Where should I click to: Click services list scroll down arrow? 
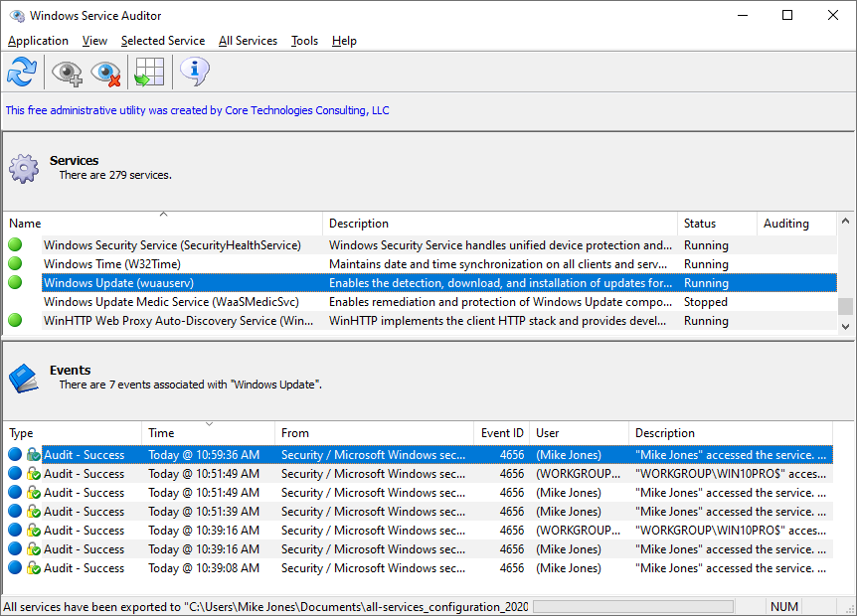845,326
